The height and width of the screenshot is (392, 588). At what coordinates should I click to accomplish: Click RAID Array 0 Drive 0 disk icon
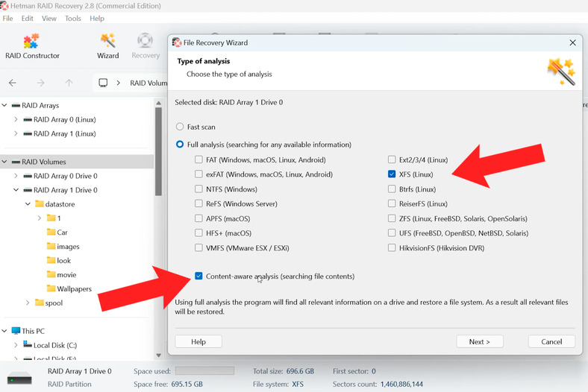28,176
